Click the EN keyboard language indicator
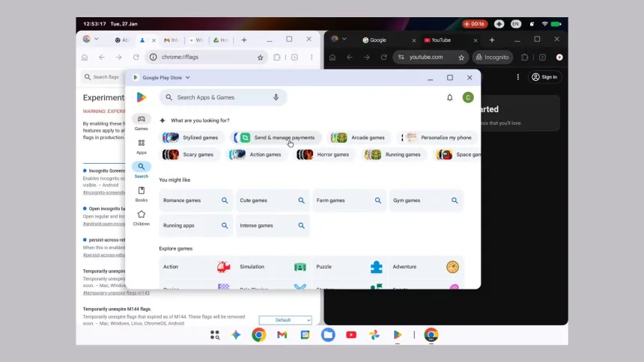The image size is (644, 362). 516,24
